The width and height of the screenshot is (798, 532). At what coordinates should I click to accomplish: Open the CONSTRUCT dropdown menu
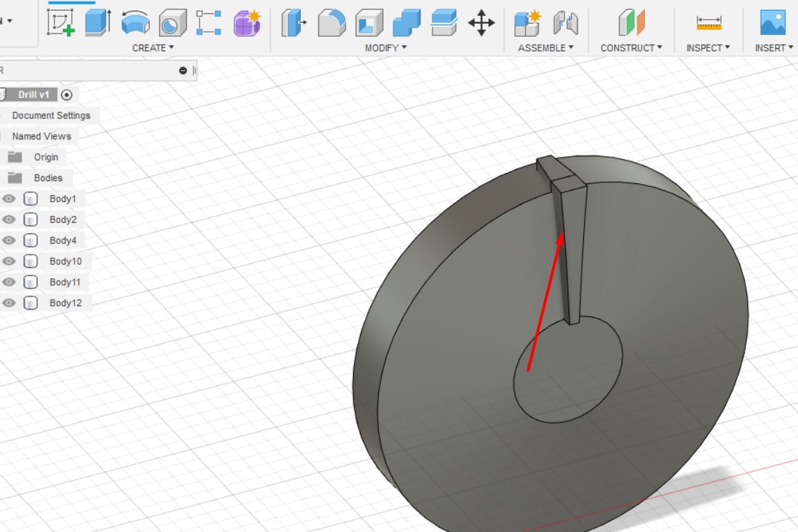[x=631, y=48]
